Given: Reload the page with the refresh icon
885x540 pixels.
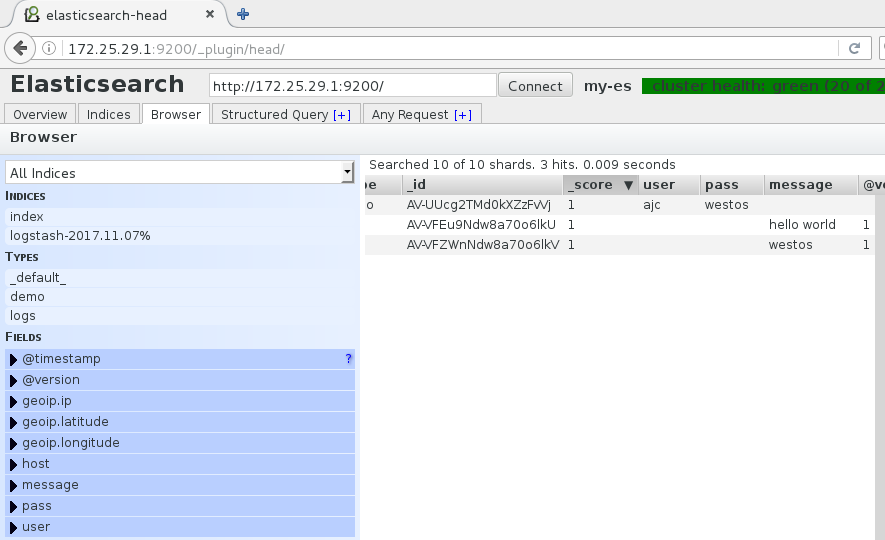Looking at the screenshot, I should point(855,49).
